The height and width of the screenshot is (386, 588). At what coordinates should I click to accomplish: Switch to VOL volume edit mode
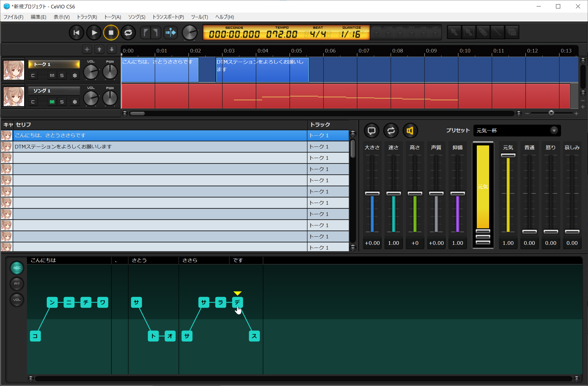[x=17, y=300]
